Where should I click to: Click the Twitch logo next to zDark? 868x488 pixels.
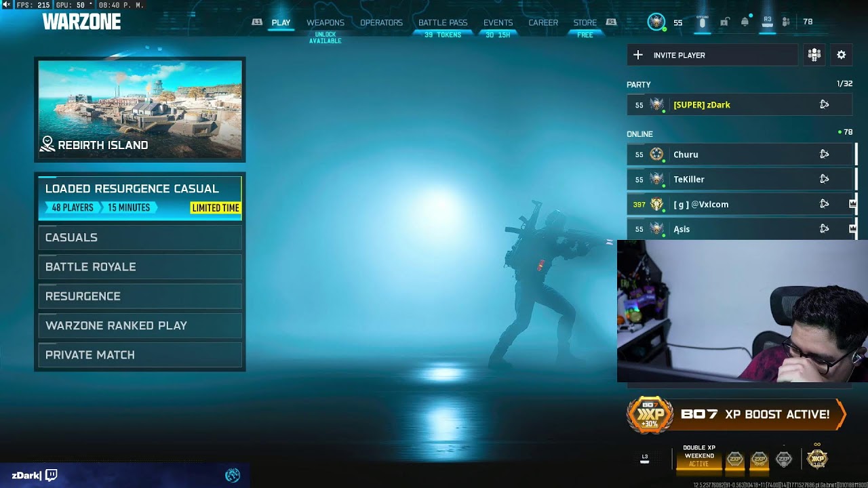[52, 475]
